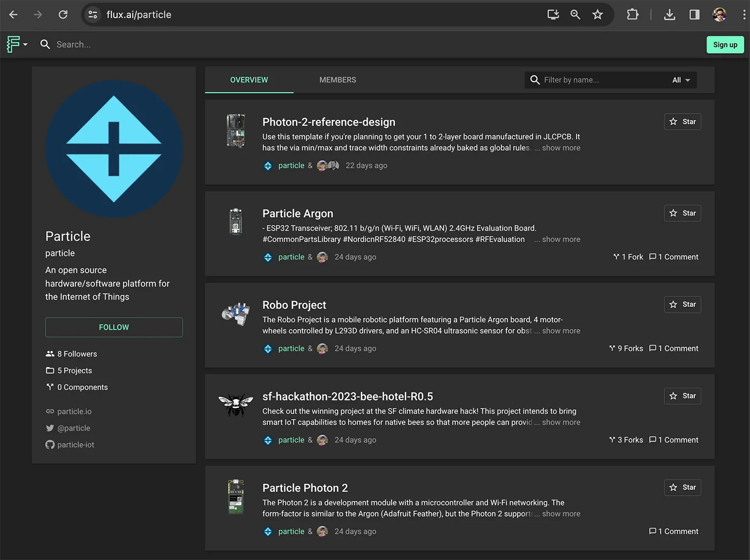This screenshot has width=750, height=560.
Task: Select the Overview tab
Action: coord(249,80)
